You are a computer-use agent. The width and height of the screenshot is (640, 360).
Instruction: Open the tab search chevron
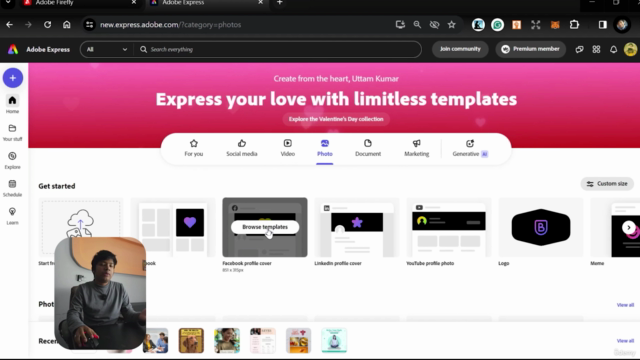8,2
